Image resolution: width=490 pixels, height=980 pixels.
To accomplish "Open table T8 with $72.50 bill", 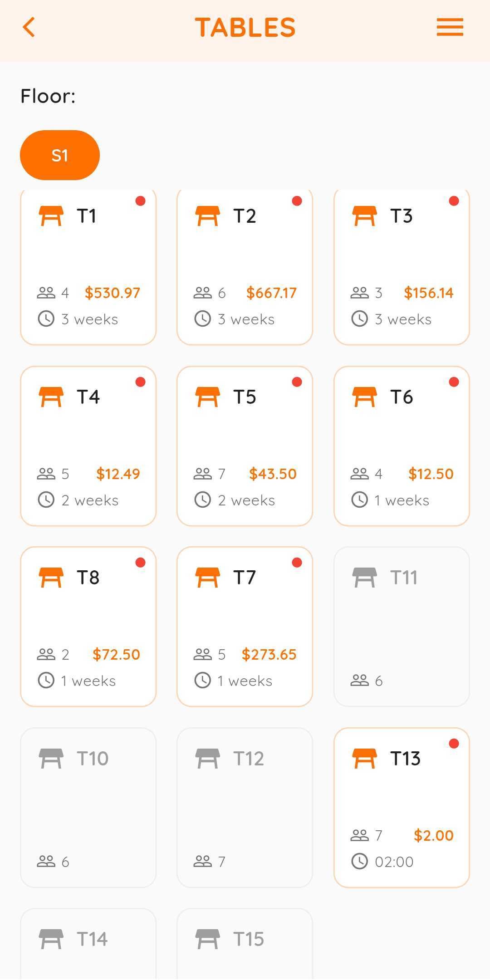I will pyautogui.click(x=88, y=627).
